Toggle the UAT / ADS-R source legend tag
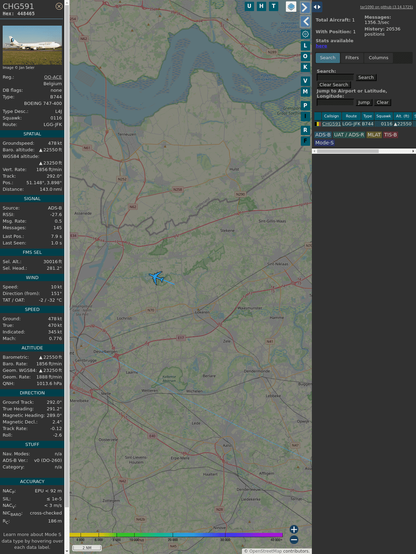The image size is (416, 554). 348,135
